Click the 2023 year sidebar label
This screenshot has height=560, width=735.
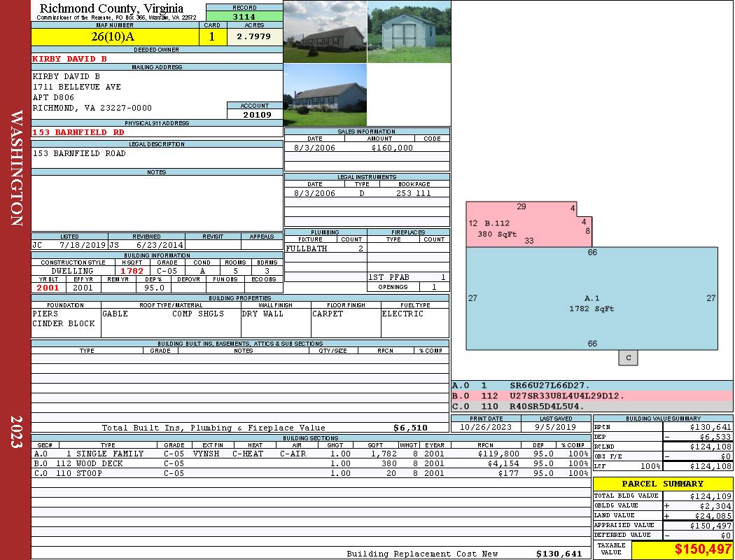[x=16, y=432]
